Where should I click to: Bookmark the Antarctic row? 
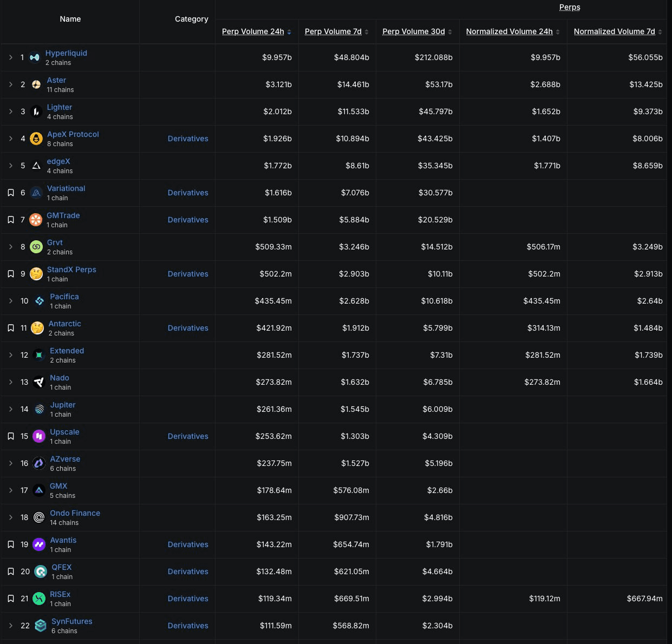[10, 328]
